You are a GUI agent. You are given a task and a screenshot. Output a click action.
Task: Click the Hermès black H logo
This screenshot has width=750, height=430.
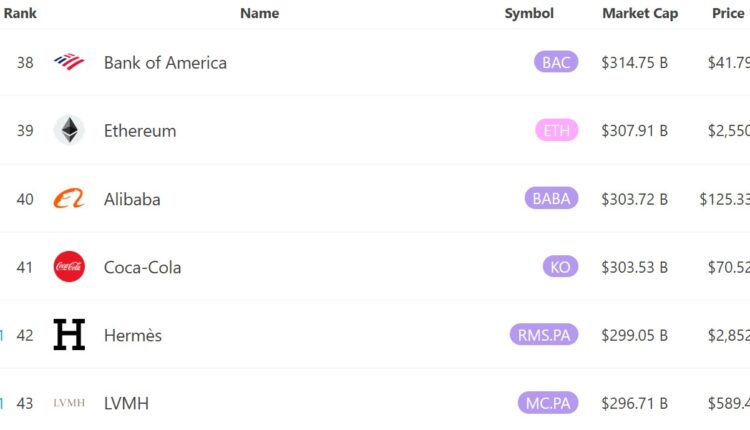tap(69, 335)
